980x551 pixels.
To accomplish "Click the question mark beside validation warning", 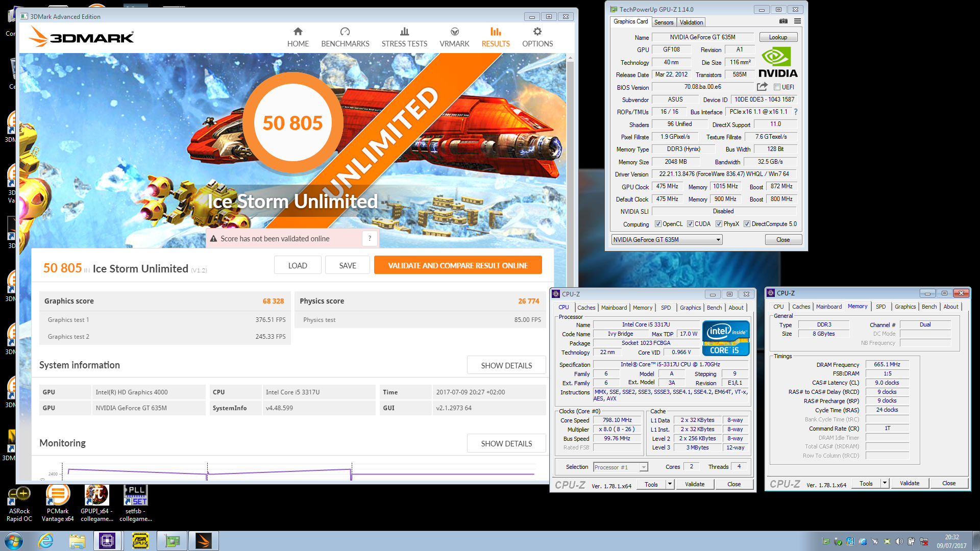I will [370, 238].
